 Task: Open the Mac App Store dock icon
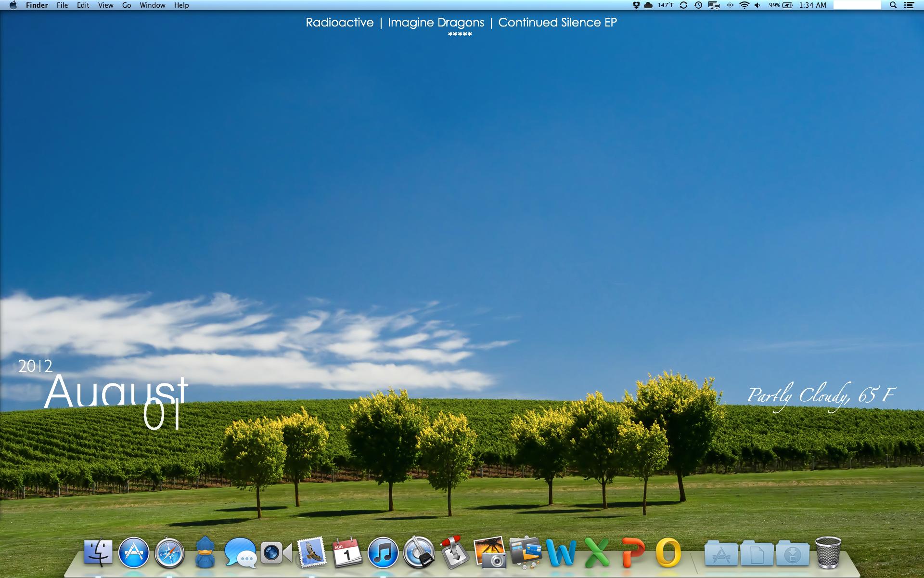(134, 553)
